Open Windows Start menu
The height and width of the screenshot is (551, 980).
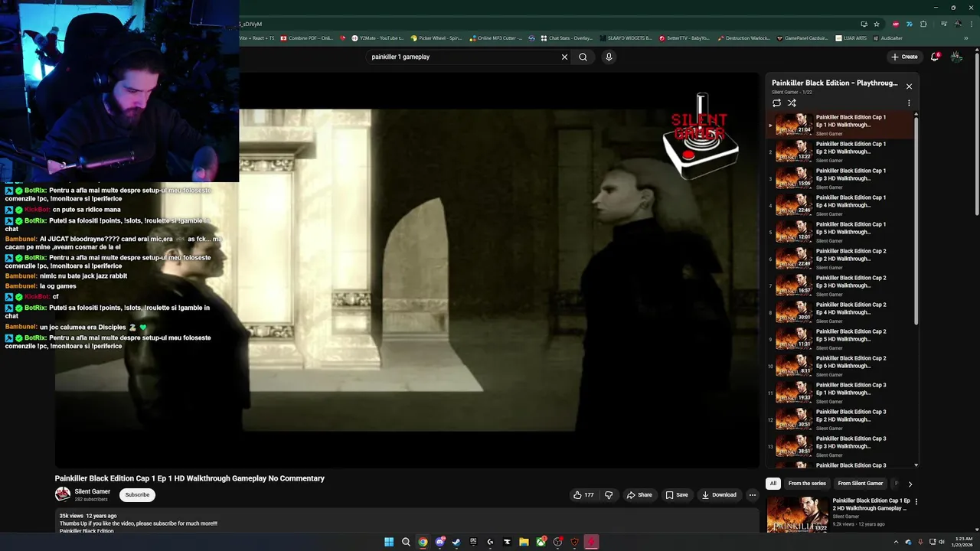point(389,542)
